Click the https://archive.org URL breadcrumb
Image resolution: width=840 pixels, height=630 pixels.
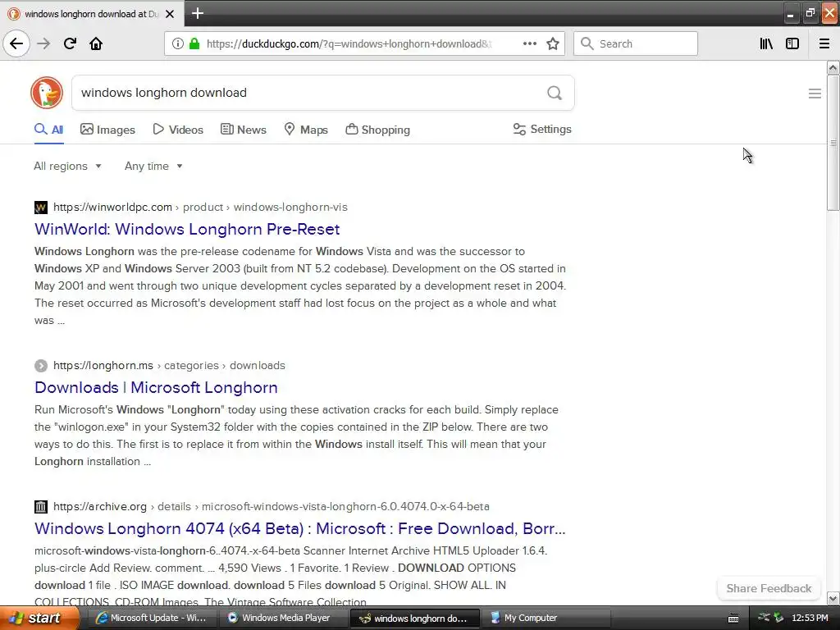(100, 507)
